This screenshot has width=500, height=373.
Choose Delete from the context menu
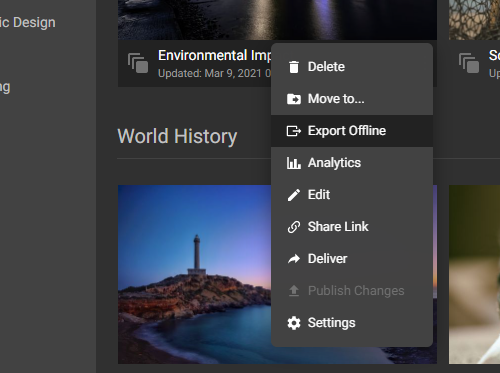(x=352, y=67)
